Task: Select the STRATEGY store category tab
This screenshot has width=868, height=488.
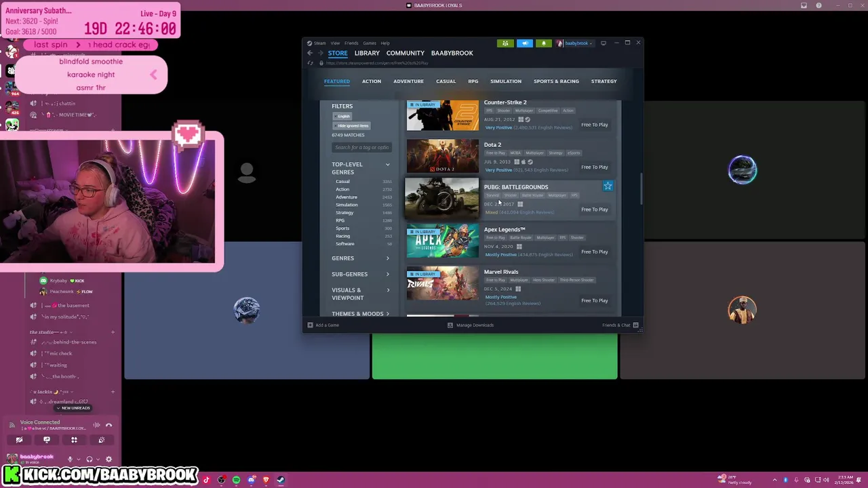Action: (x=604, y=81)
